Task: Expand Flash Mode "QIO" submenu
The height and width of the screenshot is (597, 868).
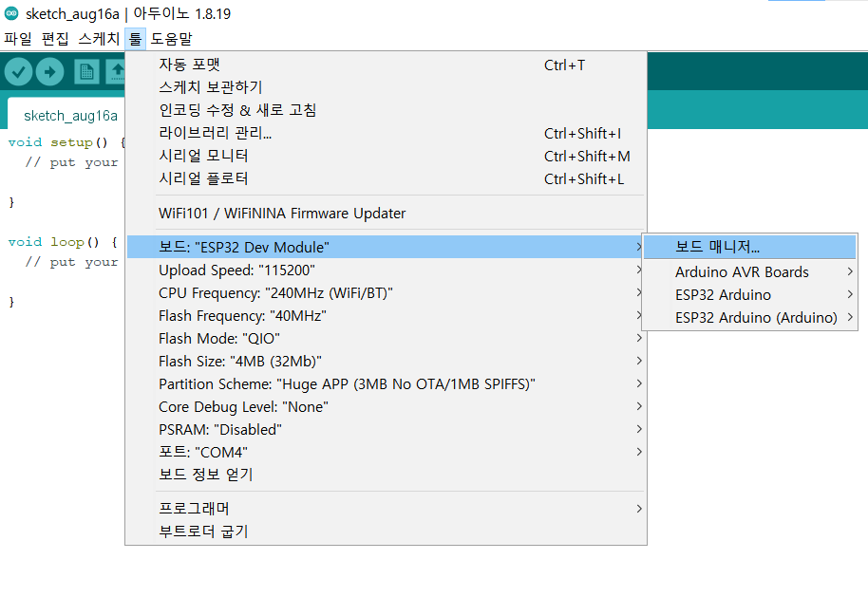Action: 387,338
